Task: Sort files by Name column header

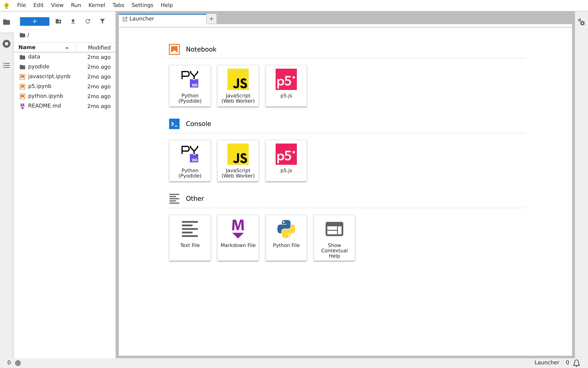Action: [44, 47]
